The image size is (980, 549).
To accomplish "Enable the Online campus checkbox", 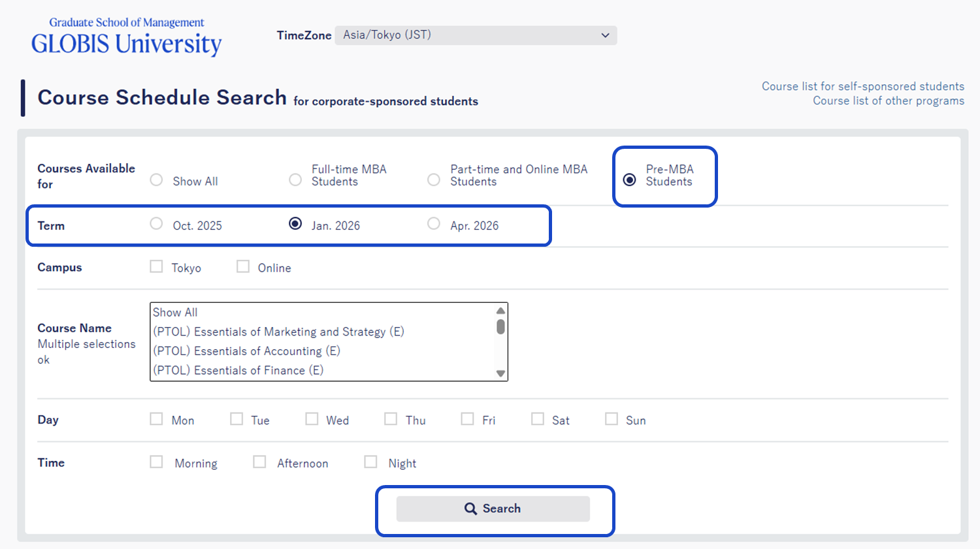I will click(243, 267).
